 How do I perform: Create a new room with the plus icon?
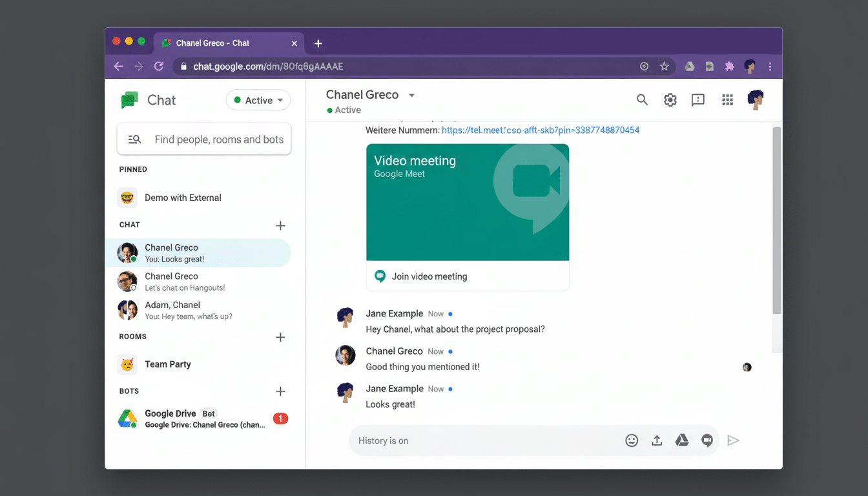tap(280, 337)
